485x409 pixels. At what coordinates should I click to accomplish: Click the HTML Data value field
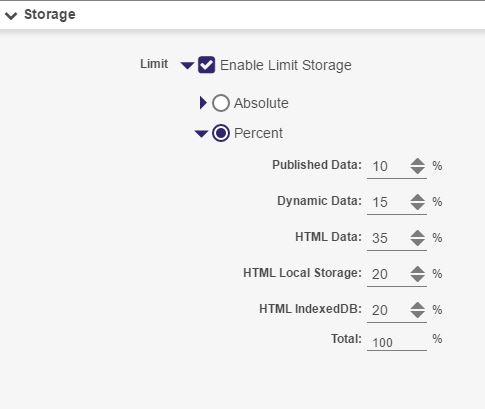(388, 238)
